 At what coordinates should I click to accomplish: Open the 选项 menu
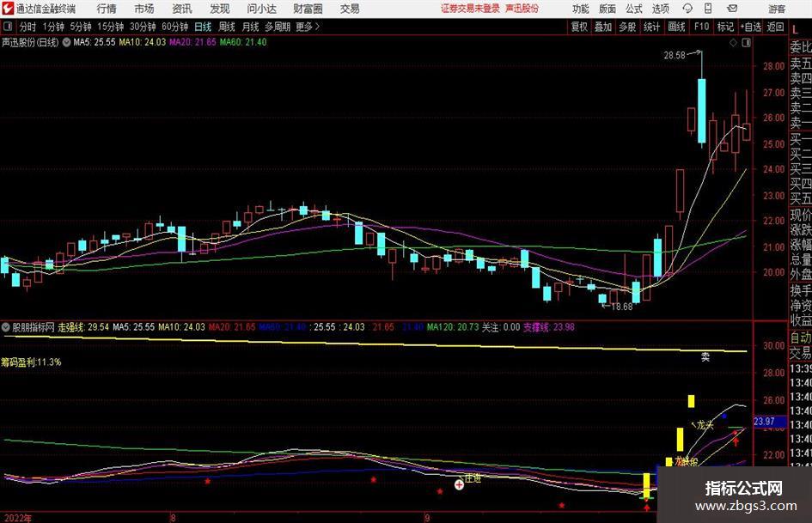pos(661,9)
